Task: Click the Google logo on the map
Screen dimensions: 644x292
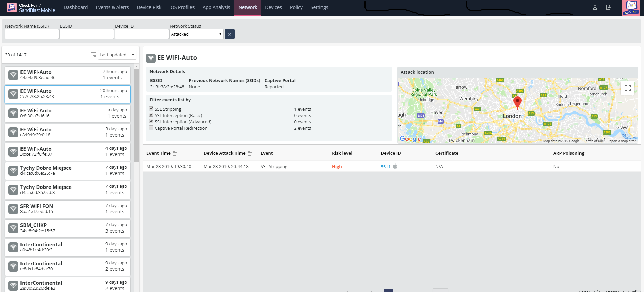Action: click(410, 139)
